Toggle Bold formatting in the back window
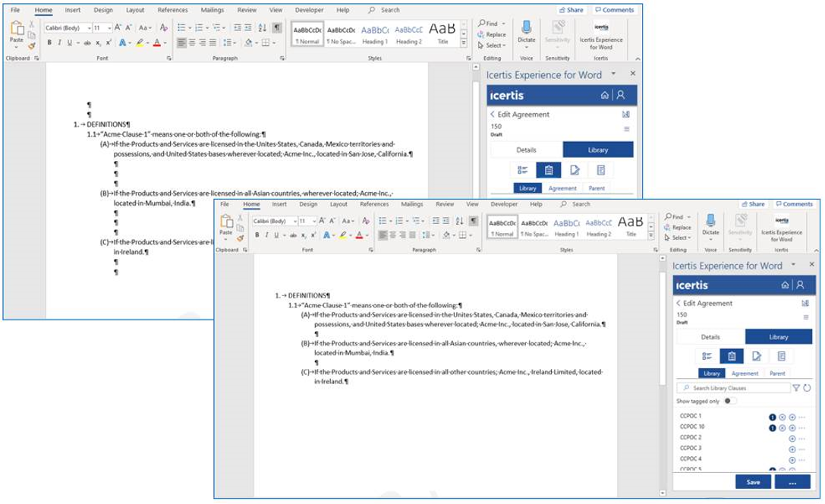 49,43
